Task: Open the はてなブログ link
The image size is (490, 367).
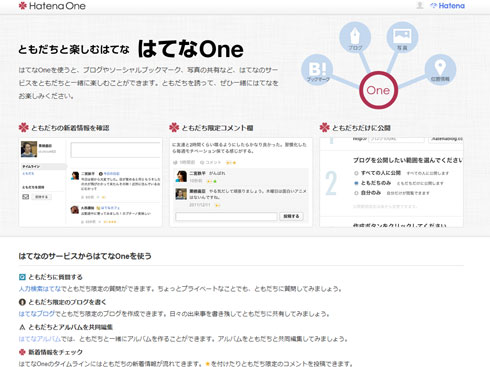Action: 37,314
